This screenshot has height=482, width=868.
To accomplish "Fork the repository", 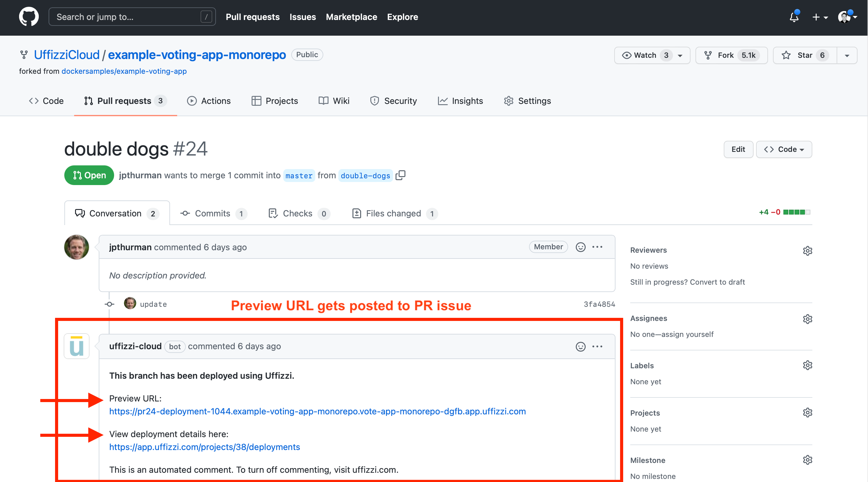I will coord(731,55).
